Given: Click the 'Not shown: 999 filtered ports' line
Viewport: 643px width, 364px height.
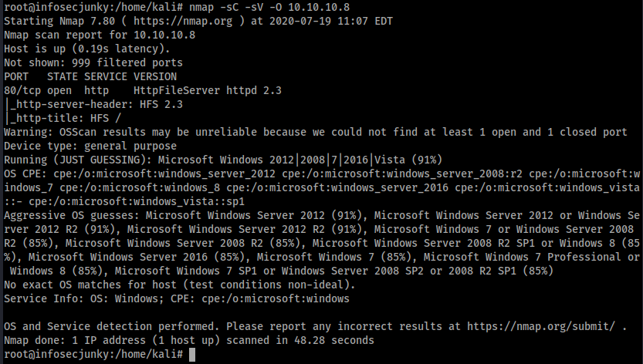Looking at the screenshot, I should [x=93, y=62].
